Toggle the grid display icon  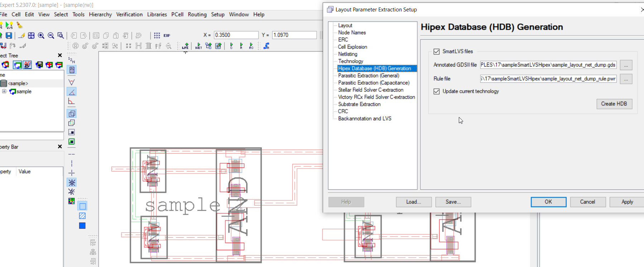[157, 35]
